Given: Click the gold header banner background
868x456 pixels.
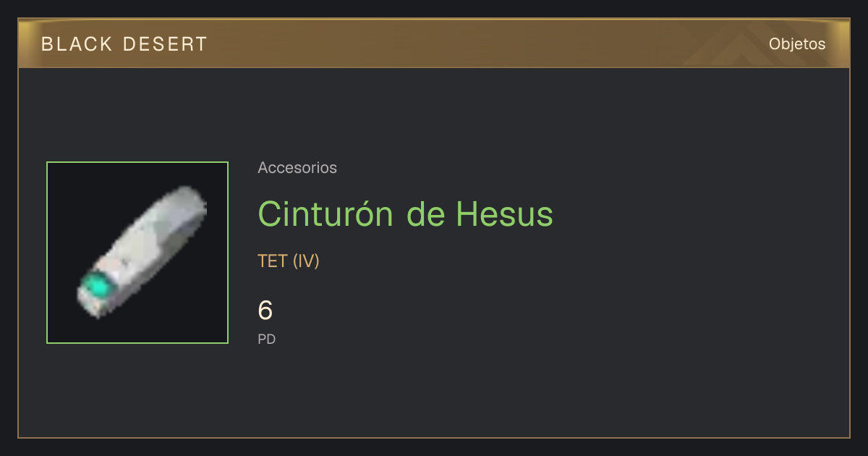Looking at the screenshot, I should tap(434, 43).
